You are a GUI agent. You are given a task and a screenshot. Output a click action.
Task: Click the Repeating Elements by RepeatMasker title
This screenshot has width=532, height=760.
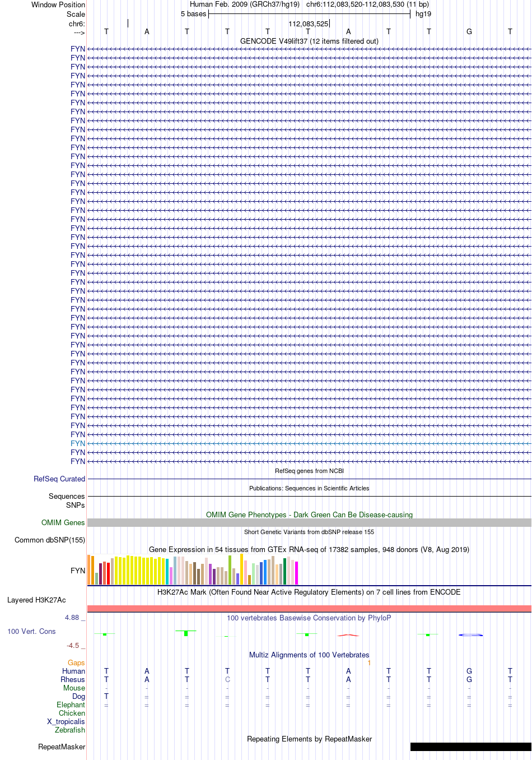(309, 739)
